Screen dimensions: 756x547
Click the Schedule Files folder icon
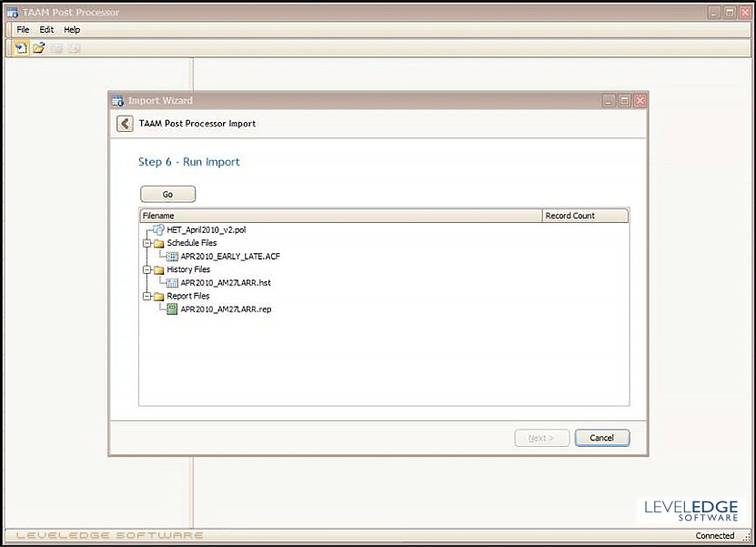click(x=159, y=243)
